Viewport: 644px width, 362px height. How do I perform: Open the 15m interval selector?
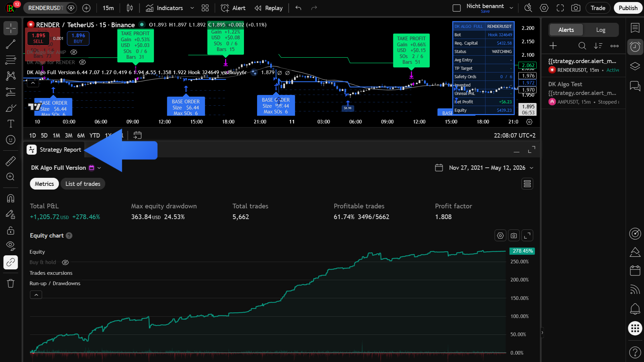(x=108, y=8)
